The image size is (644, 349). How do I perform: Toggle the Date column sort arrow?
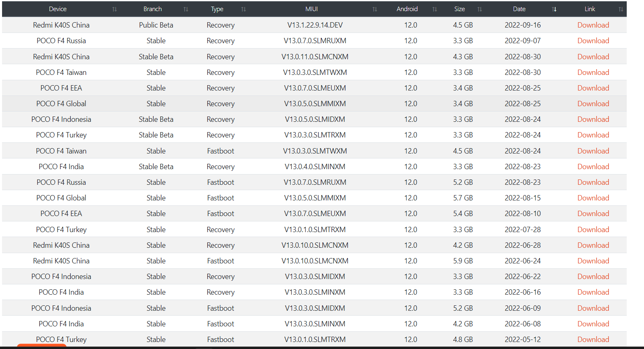point(554,9)
